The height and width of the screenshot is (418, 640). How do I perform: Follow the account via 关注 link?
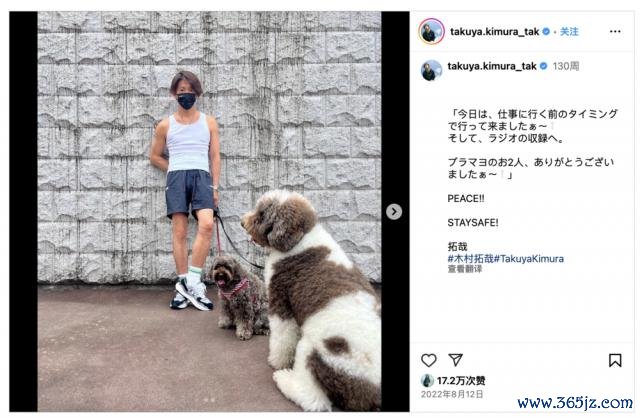pyautogui.click(x=569, y=31)
